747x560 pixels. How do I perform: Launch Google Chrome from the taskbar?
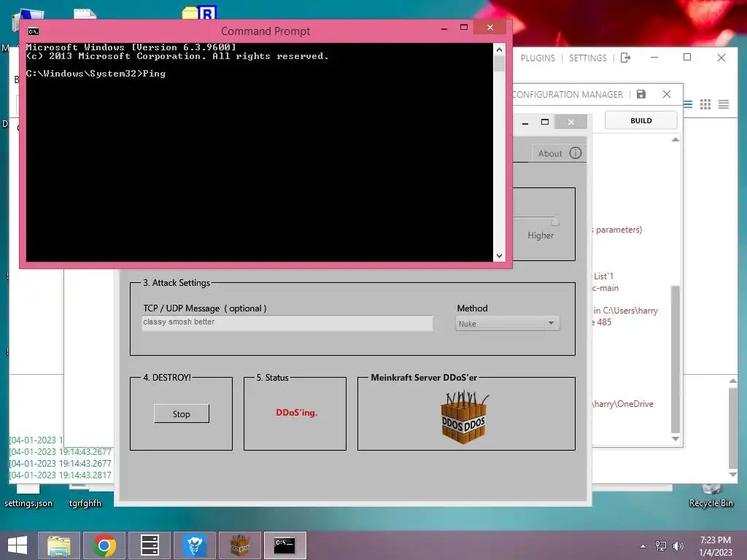point(104,545)
